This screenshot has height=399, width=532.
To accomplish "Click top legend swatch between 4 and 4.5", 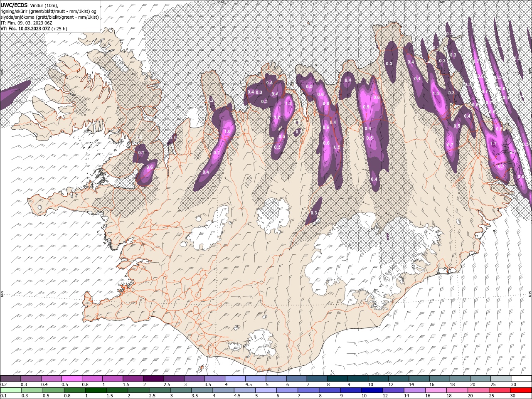I will pyautogui.click(x=235, y=378).
